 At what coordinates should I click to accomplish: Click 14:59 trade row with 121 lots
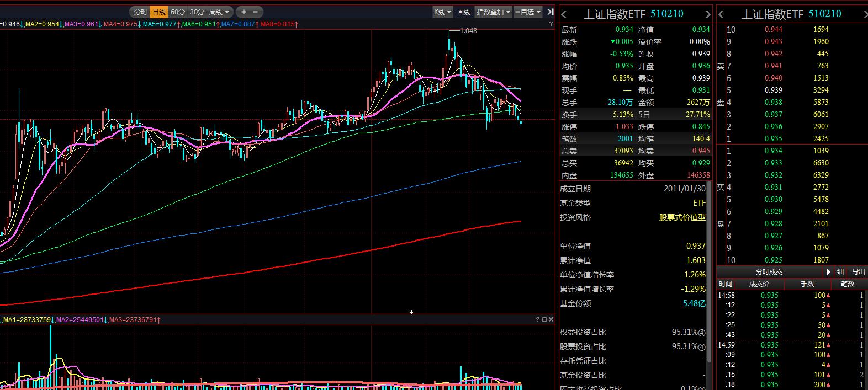click(792, 345)
